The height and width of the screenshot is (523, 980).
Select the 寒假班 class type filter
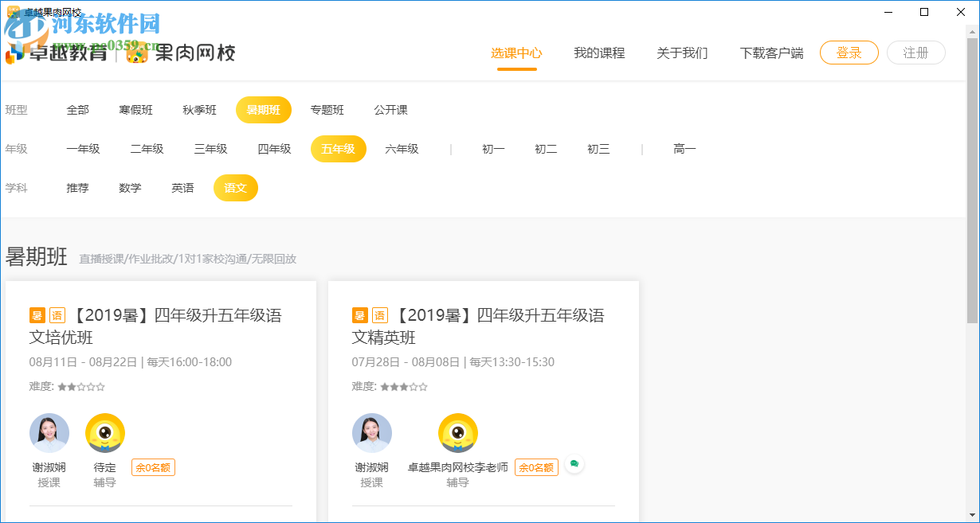135,110
